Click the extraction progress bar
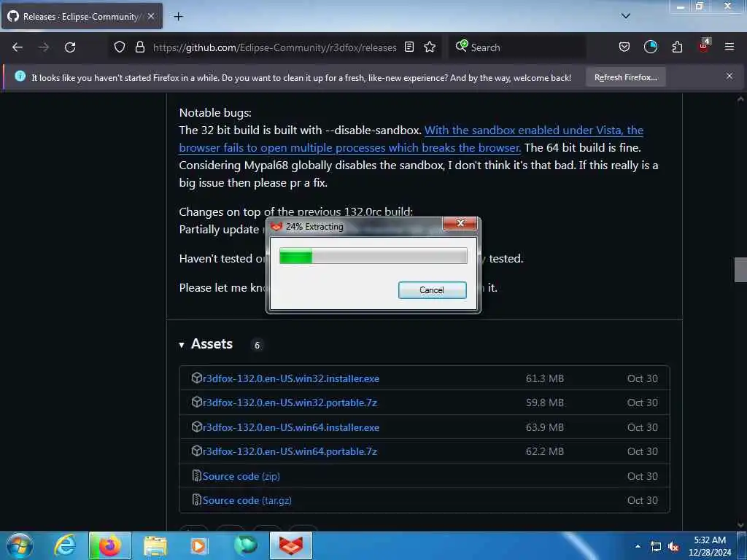The image size is (747, 560). coord(373,256)
